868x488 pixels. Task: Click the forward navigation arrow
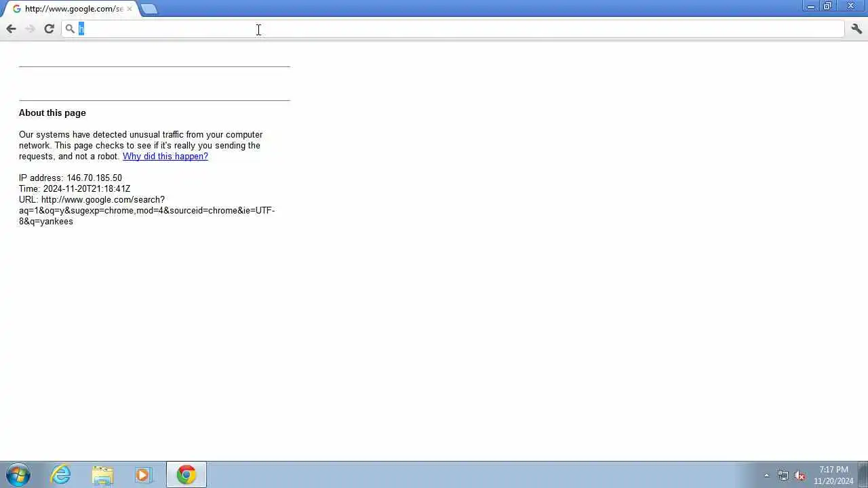tap(30, 28)
